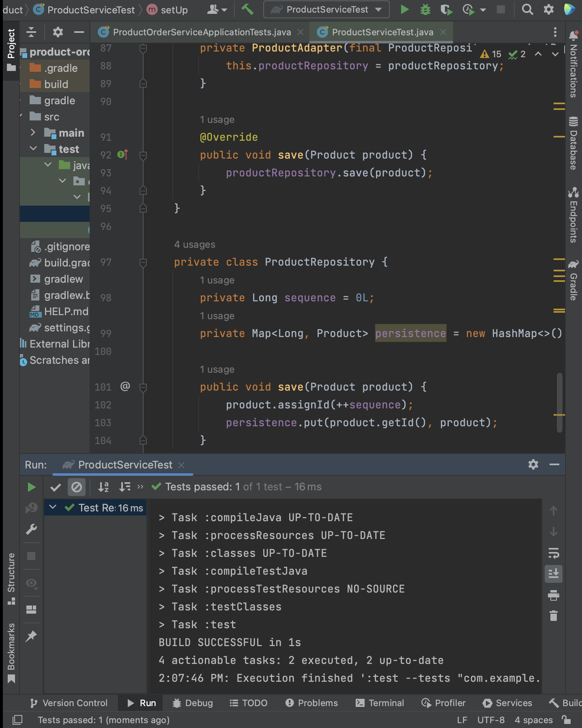
Task: Expand the main folder in project tree
Action: (x=33, y=133)
